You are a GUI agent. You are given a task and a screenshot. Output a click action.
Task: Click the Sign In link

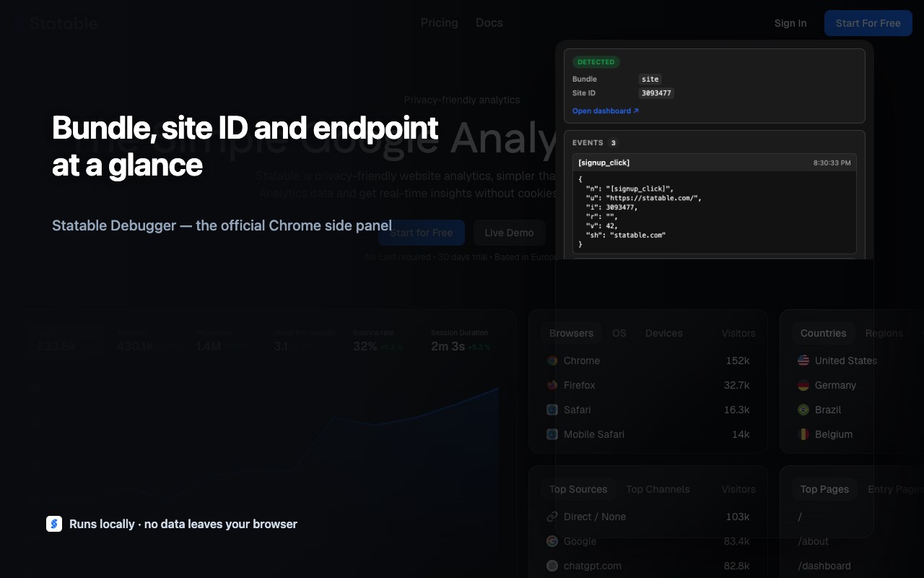(x=790, y=23)
